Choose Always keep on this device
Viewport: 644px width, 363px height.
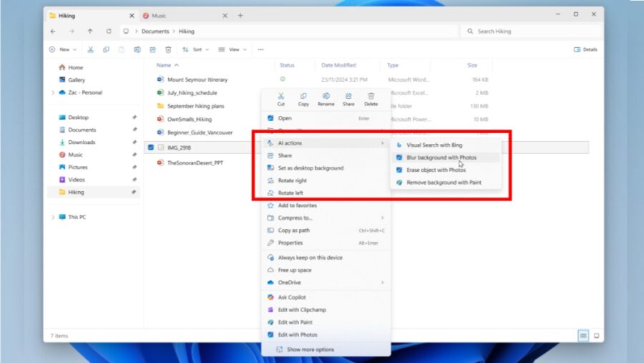(326, 258)
